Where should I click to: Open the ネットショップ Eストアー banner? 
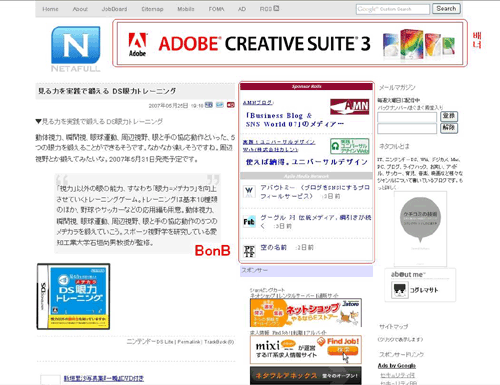pyautogui.click(x=306, y=313)
